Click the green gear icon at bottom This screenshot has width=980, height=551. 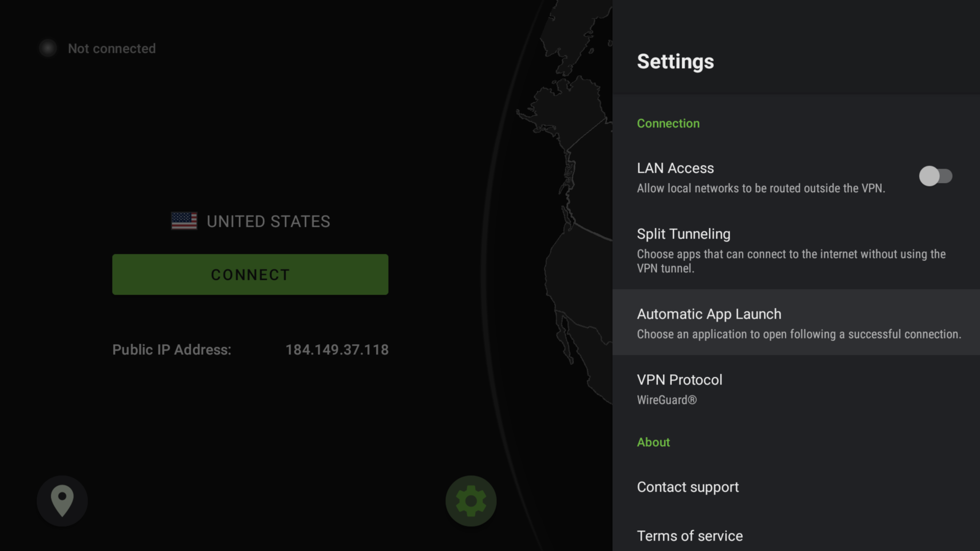(x=470, y=500)
